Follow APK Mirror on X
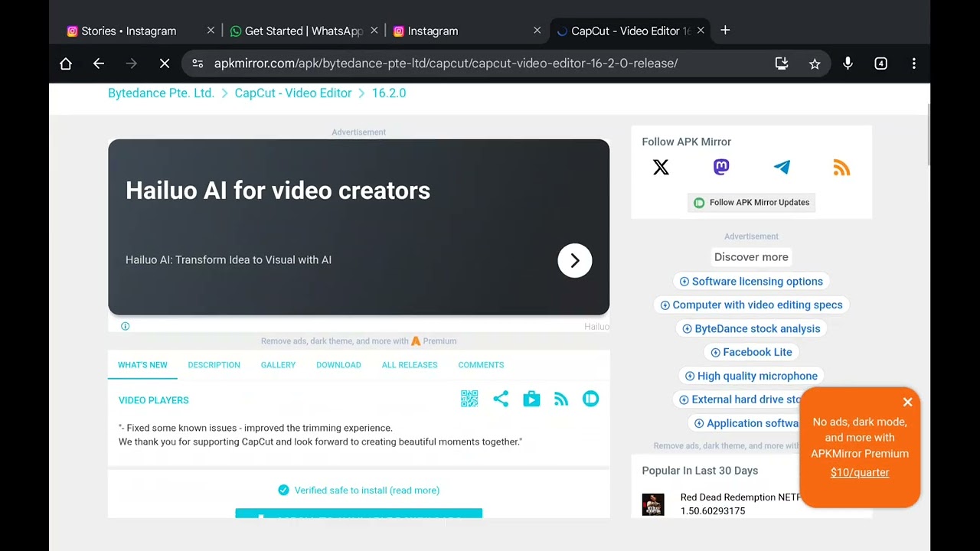Viewport: 980px width, 551px height. coord(661,168)
